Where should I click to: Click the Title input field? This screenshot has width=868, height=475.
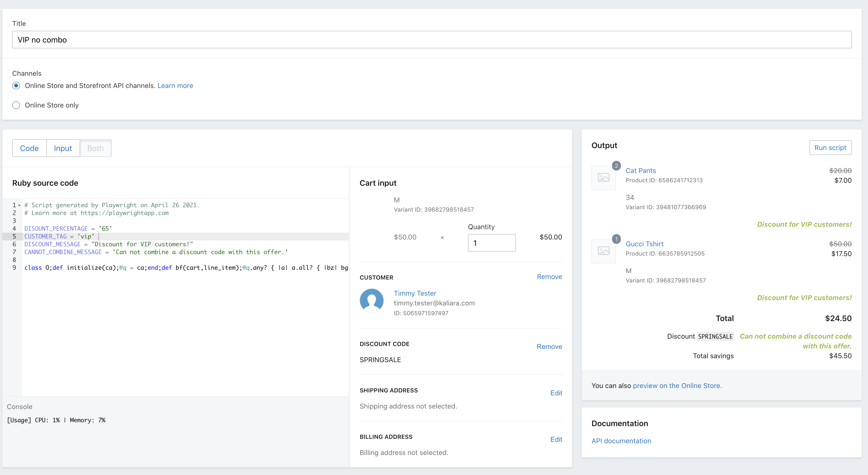pyautogui.click(x=432, y=40)
